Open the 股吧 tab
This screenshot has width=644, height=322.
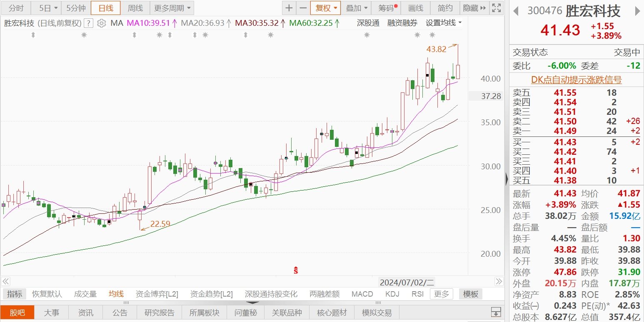pyautogui.click(x=17, y=312)
